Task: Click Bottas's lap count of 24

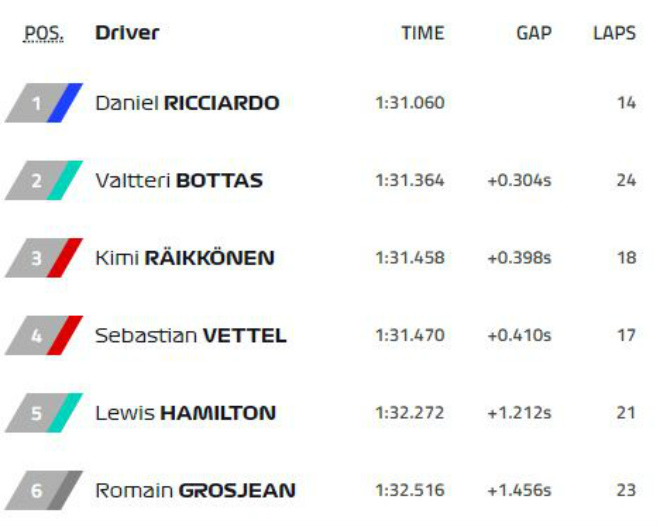Action: [x=626, y=181]
